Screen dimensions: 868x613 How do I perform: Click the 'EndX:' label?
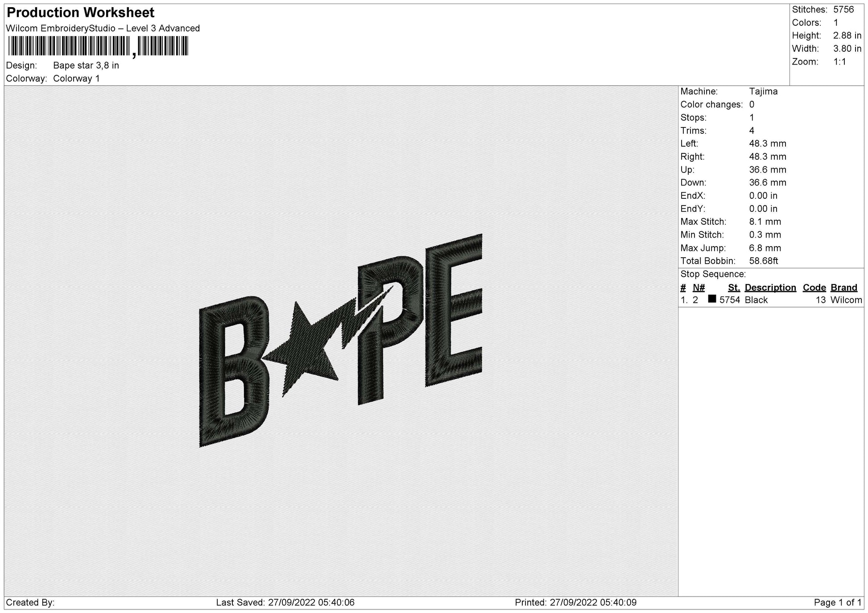click(693, 196)
